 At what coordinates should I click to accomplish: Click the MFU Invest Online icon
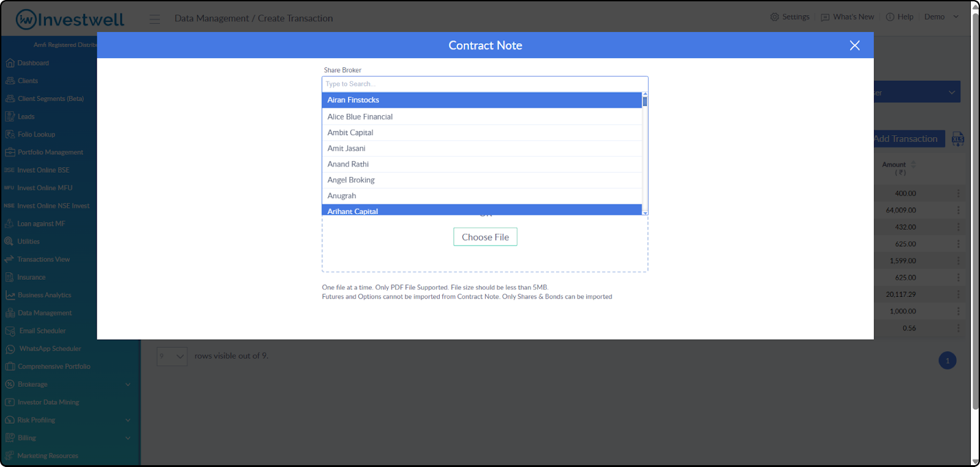(x=9, y=188)
